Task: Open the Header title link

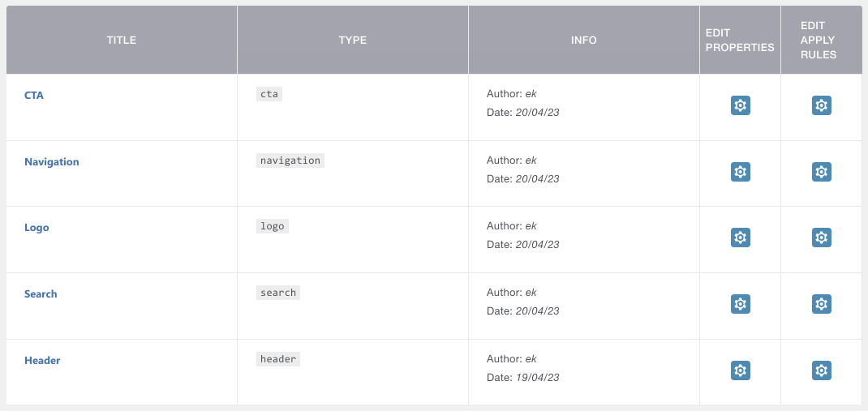Action: coord(42,360)
